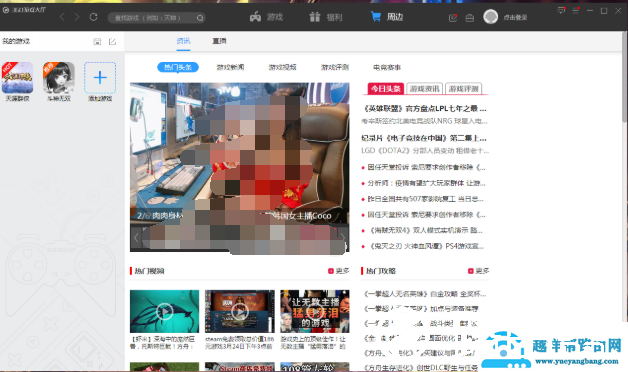Click 更多 next to 热门攻略

click(479, 271)
